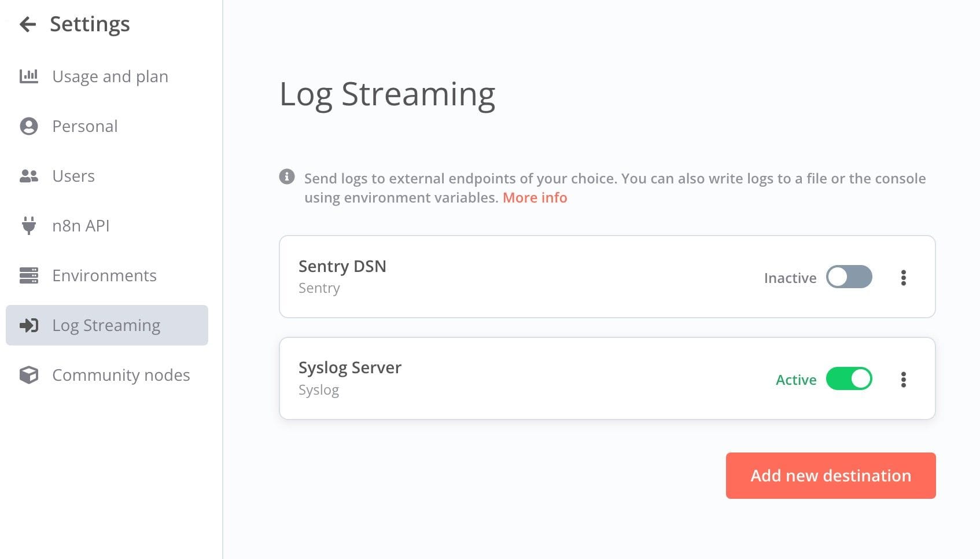
Task: Click the info icon beside the description
Action: pyautogui.click(x=287, y=176)
